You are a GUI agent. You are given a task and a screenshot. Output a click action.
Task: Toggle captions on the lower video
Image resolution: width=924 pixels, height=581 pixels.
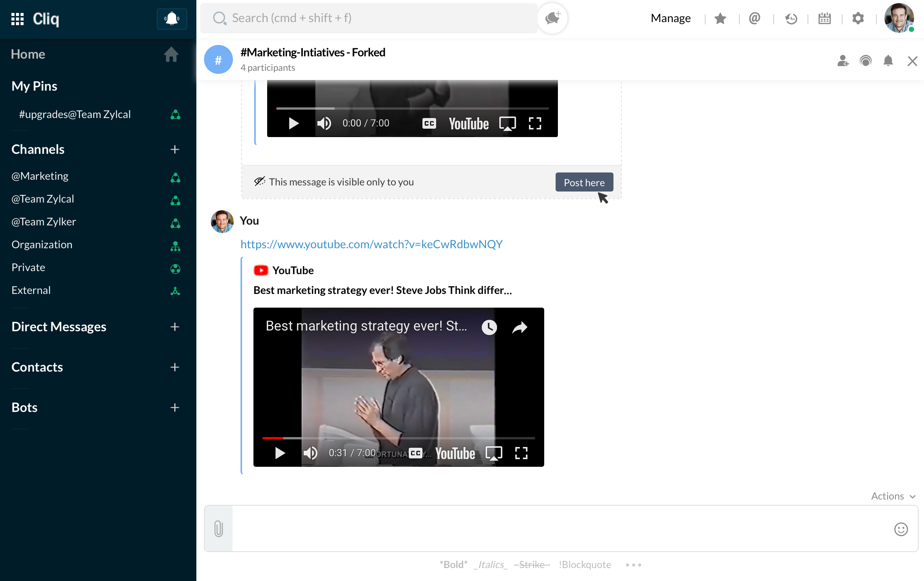click(x=415, y=453)
